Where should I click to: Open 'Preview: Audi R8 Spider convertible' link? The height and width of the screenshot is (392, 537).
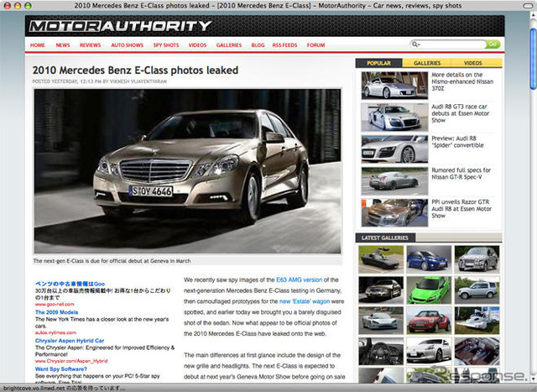(457, 142)
